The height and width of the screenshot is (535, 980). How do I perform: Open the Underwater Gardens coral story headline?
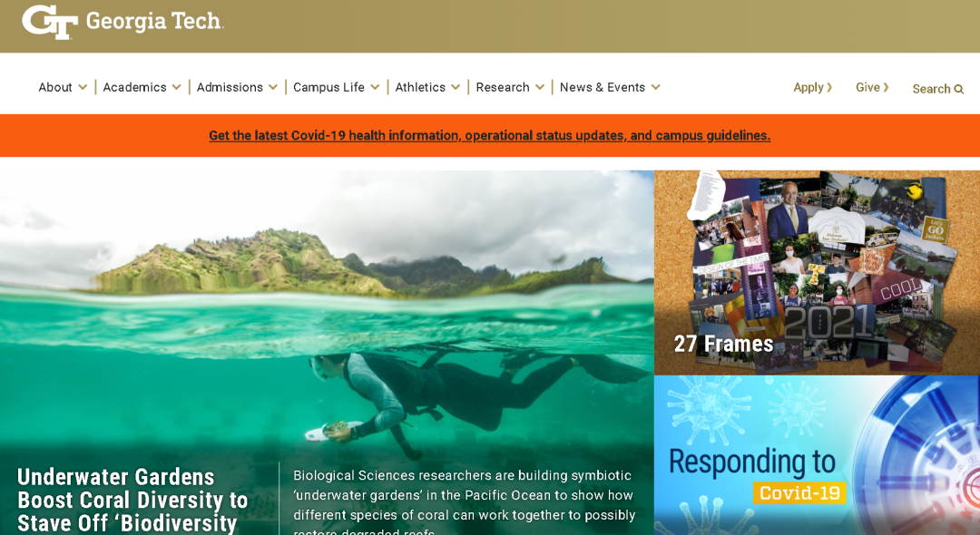coord(132,500)
